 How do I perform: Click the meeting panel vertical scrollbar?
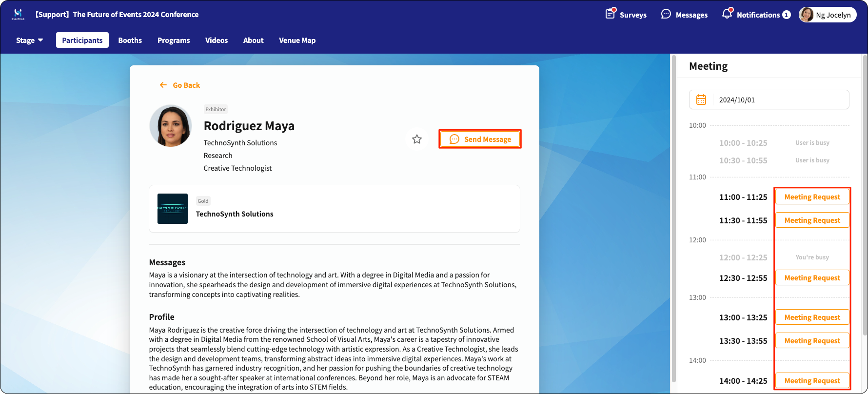[x=865, y=195]
